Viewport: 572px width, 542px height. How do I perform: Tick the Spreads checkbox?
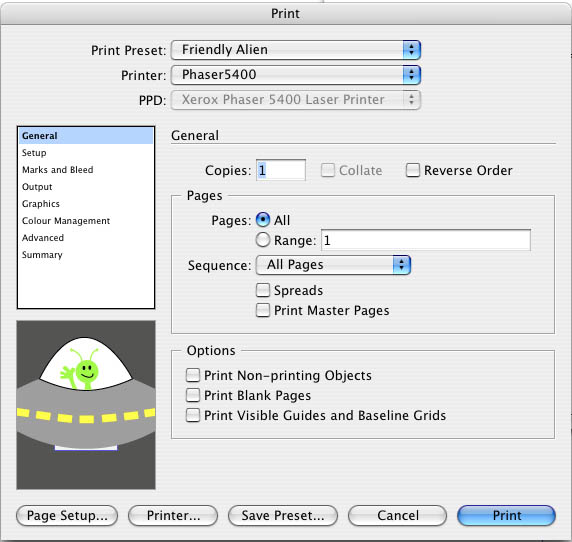[x=263, y=290]
